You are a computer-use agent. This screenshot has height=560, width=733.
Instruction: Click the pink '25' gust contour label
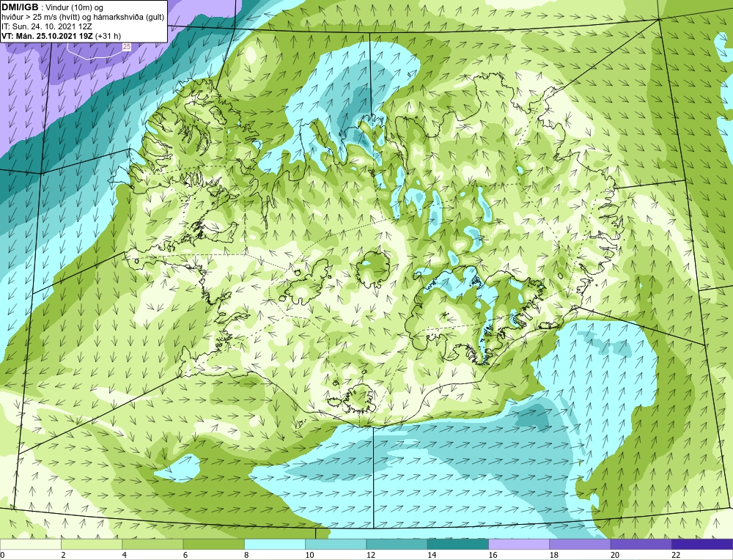(x=127, y=47)
